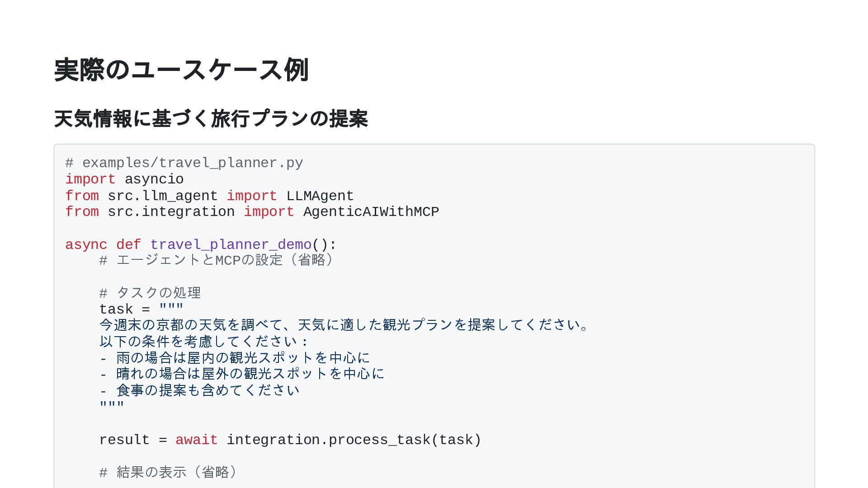Click the asyncio module name
Image resolution: width=868 pixels, height=488 pixels.
154,179
